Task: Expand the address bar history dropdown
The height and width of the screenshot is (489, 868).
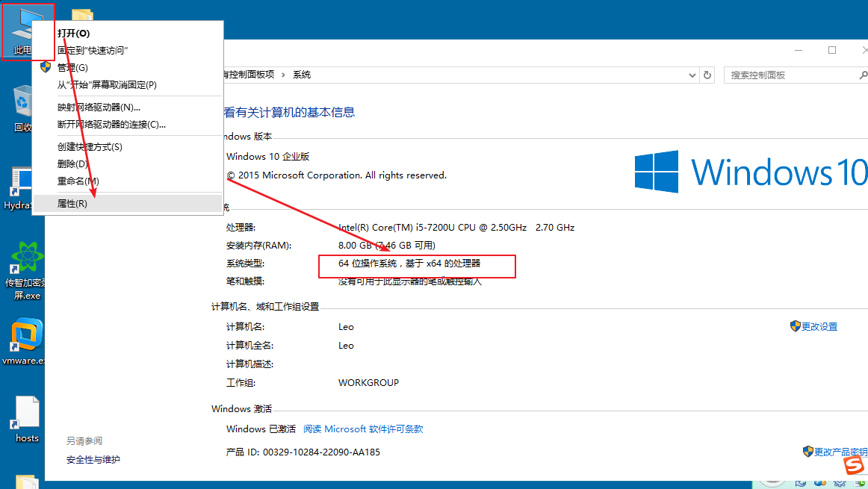Action: coord(691,75)
